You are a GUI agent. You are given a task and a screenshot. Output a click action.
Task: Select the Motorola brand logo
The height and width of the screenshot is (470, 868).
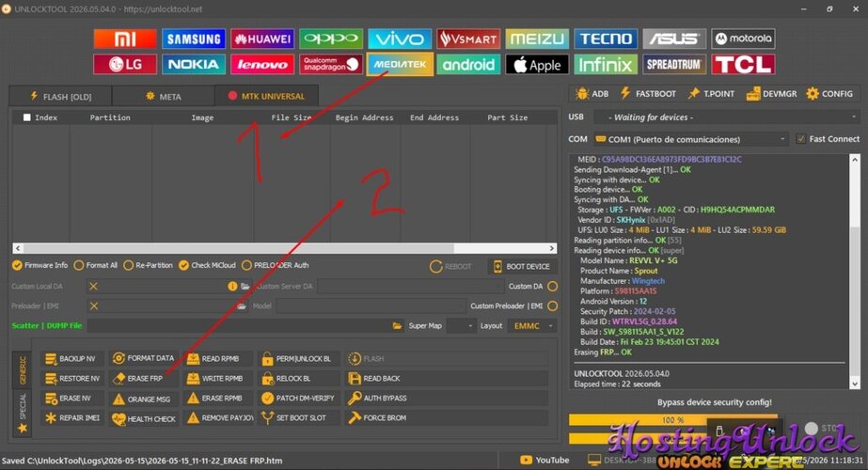pos(743,39)
